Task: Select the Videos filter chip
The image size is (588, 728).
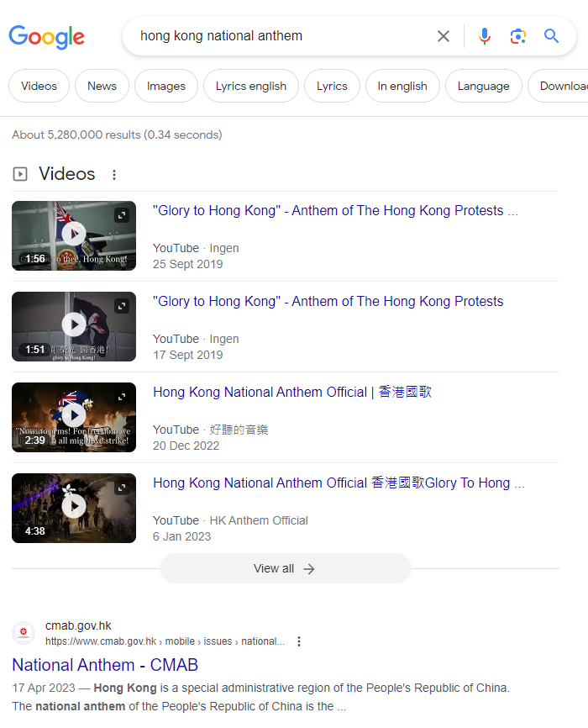Action: click(x=39, y=86)
